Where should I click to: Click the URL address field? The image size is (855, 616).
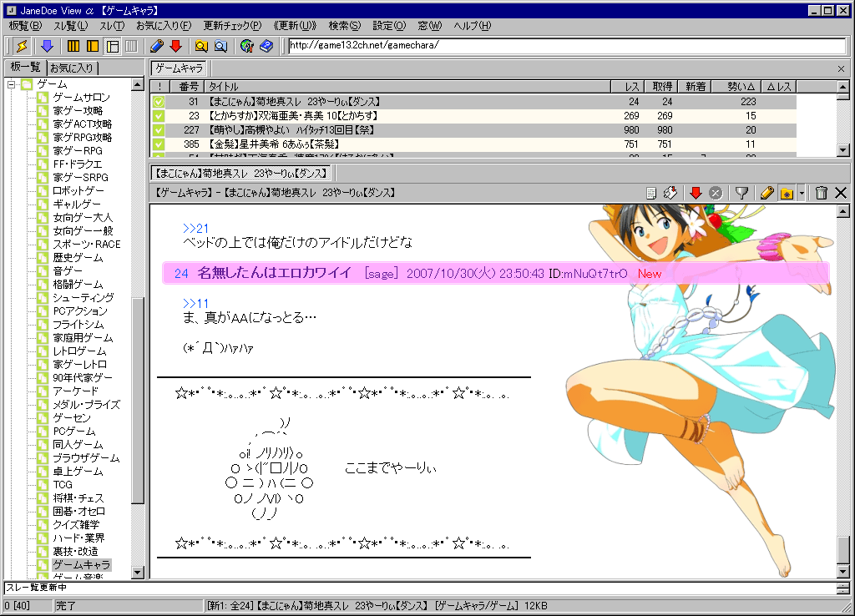tap(567, 46)
